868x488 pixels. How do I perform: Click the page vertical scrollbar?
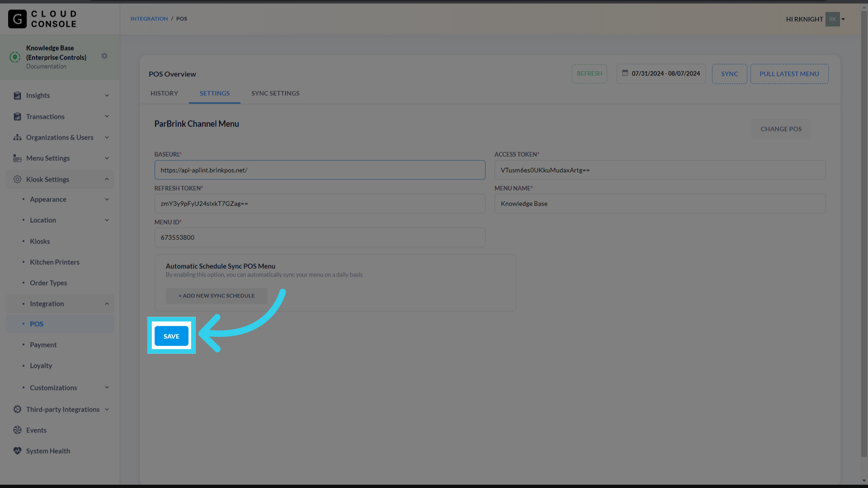(x=864, y=234)
